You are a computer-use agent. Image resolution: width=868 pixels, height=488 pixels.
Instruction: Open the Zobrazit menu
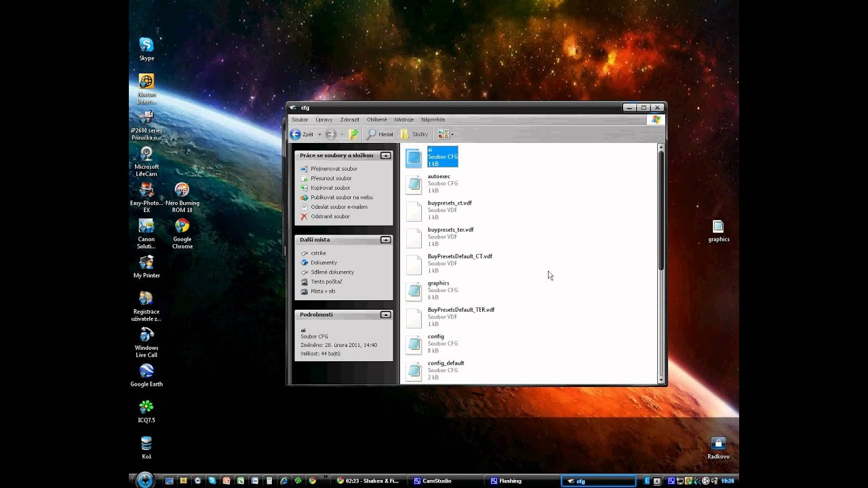350,119
